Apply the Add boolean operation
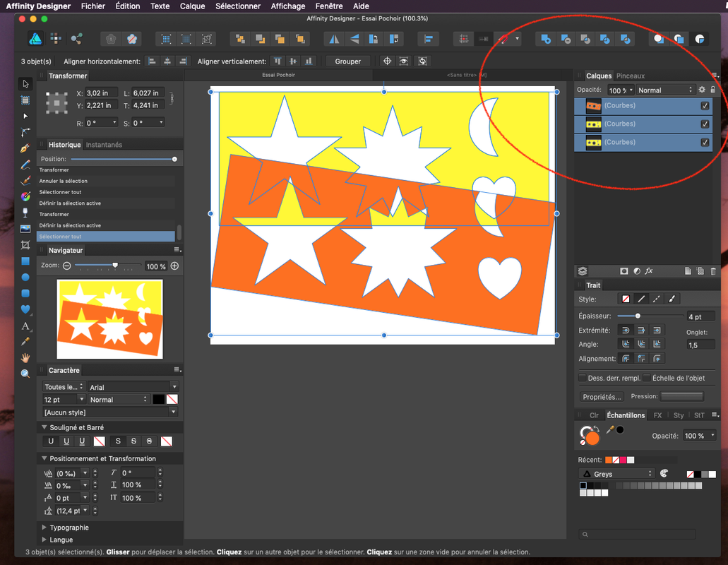728x565 pixels. point(546,39)
